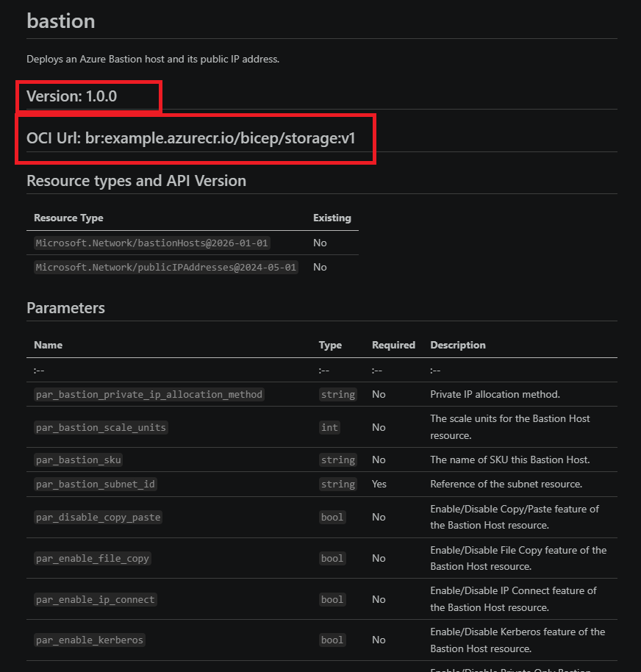The width and height of the screenshot is (641, 672).
Task: Click the 'Parameters' section heading
Action: click(65, 308)
